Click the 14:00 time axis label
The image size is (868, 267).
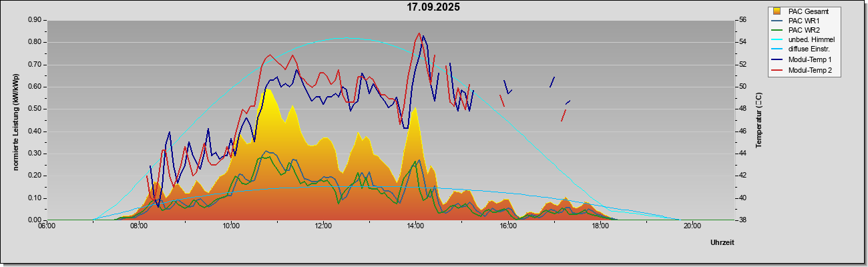click(415, 226)
